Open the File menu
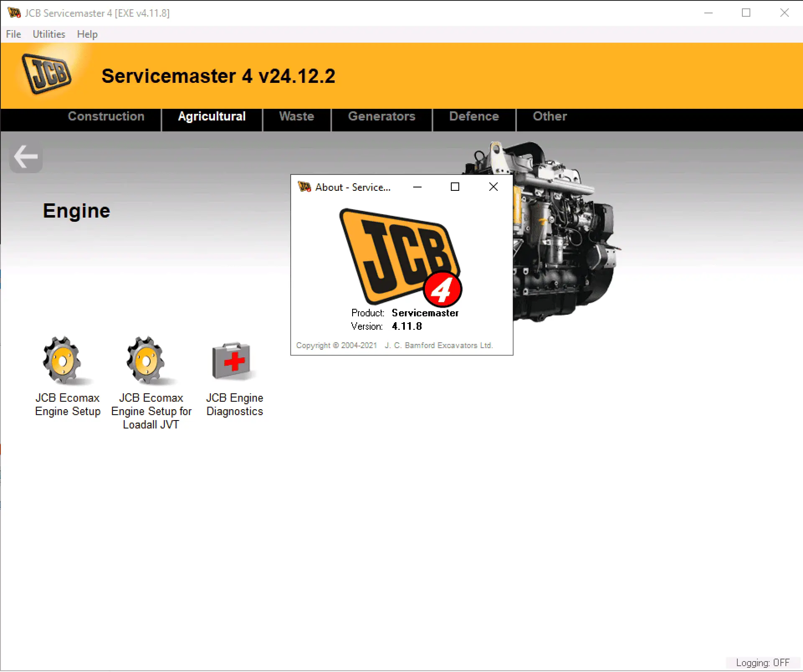This screenshot has height=672, width=803. 13,34
